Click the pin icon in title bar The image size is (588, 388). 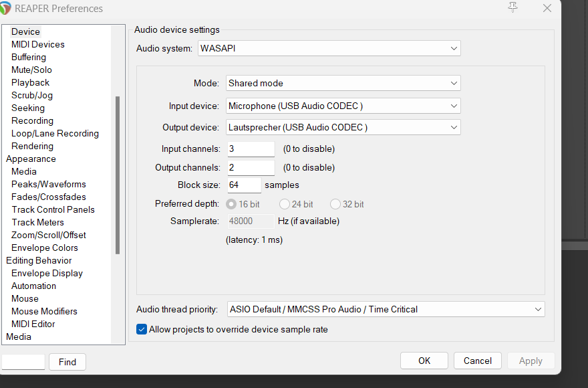513,8
